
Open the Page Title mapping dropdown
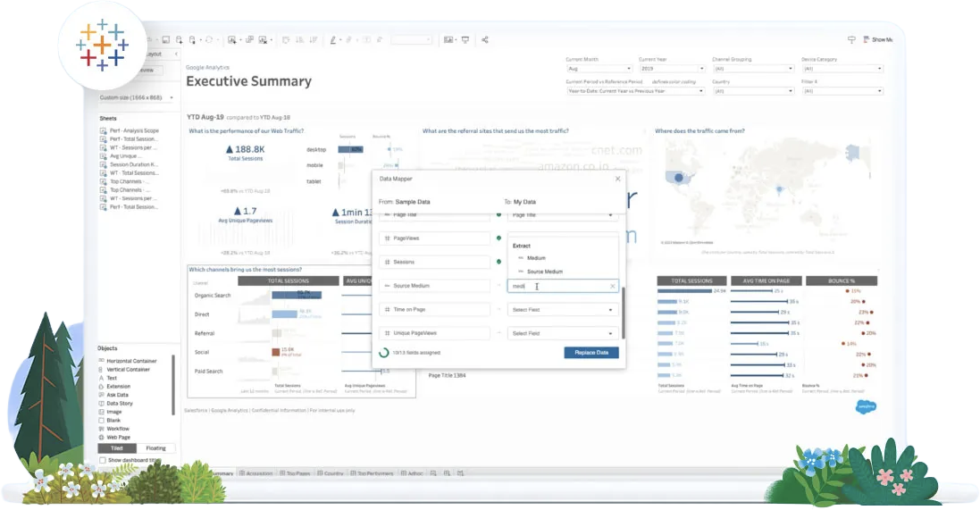click(563, 215)
